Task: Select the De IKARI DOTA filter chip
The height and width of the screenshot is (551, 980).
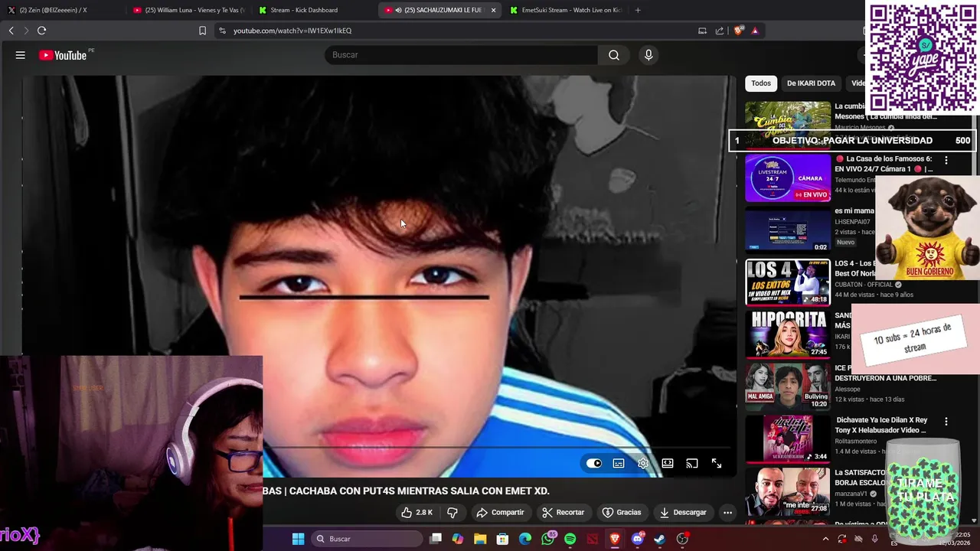Action: (x=811, y=83)
